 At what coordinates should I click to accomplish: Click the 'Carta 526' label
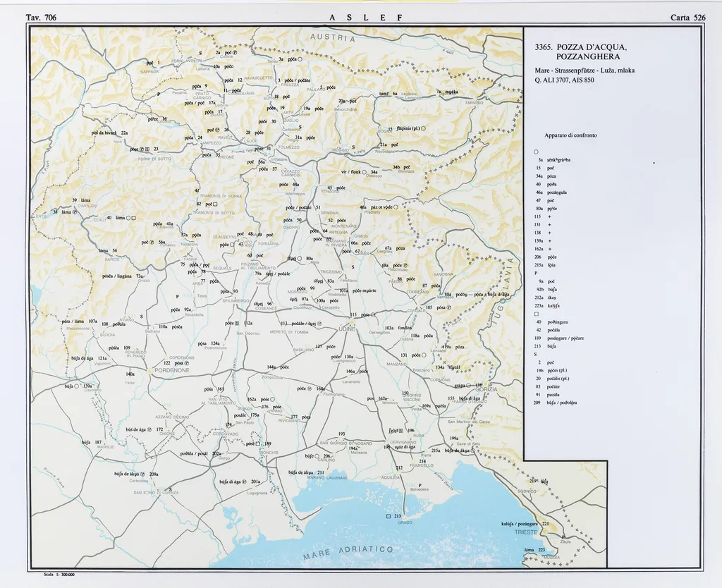pos(689,18)
